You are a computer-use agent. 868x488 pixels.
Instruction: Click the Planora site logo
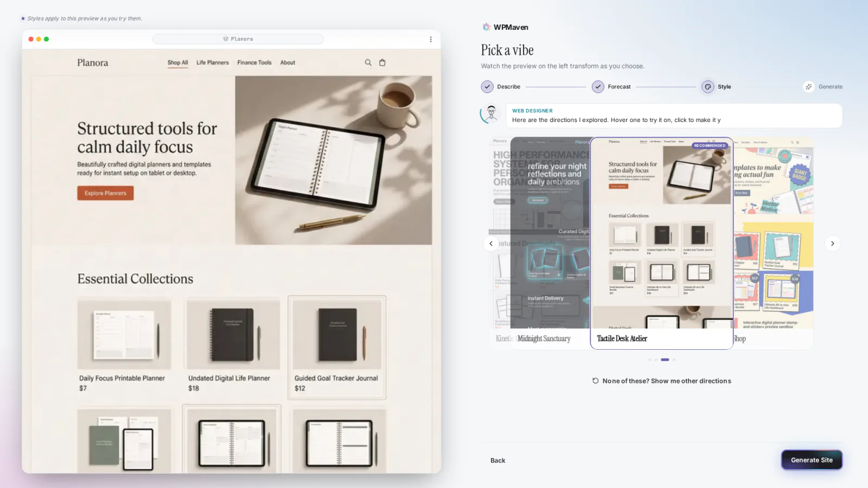point(93,63)
